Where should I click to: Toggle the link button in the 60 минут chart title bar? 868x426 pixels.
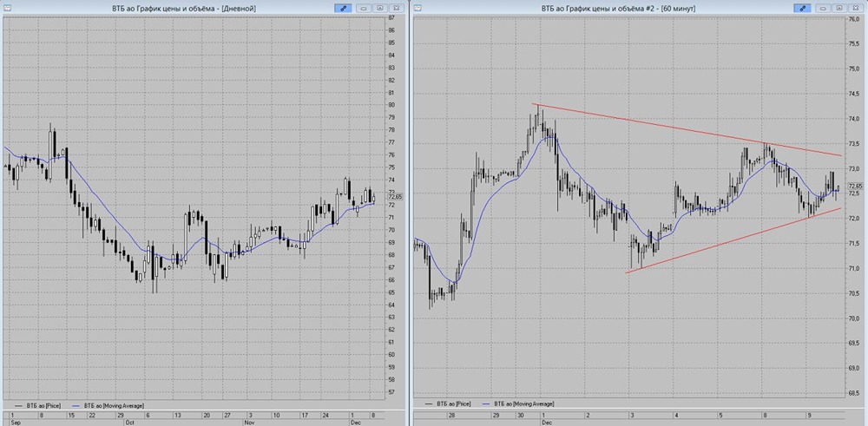[803, 8]
